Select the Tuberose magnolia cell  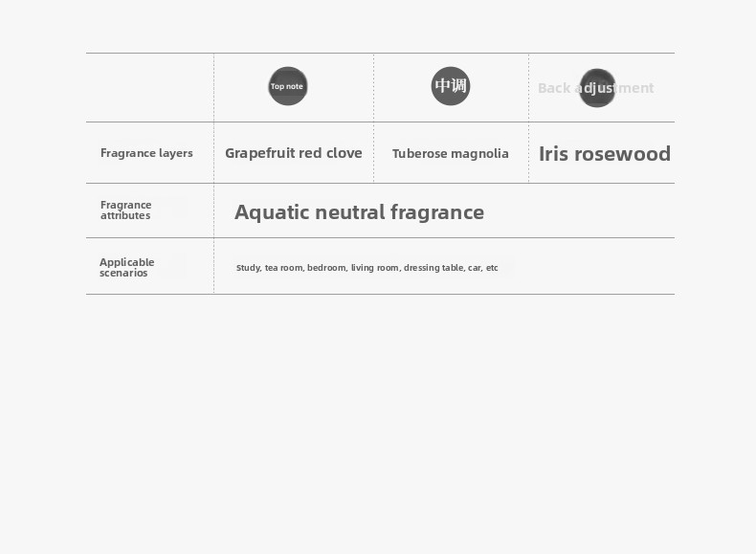point(451,153)
